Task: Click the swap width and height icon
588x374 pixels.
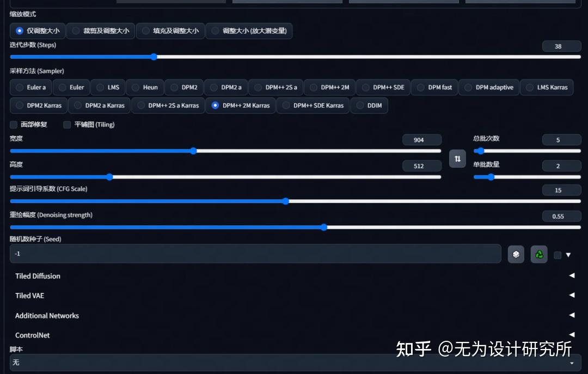Action: 457,158
